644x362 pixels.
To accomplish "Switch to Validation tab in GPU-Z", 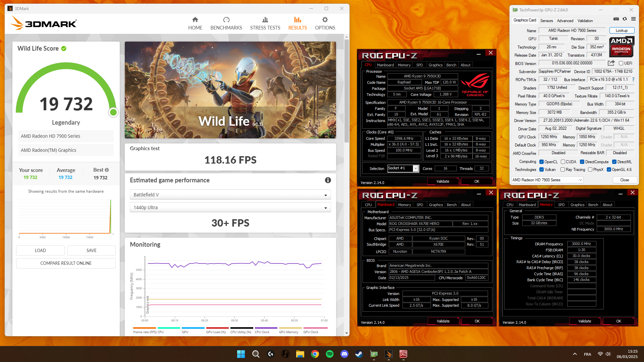I will pos(585,20).
